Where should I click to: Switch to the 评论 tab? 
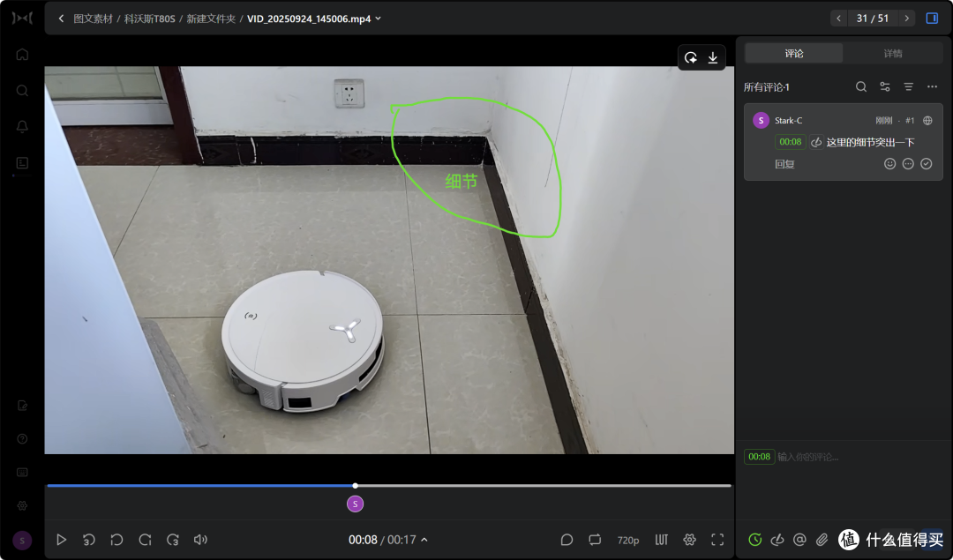[x=794, y=54]
